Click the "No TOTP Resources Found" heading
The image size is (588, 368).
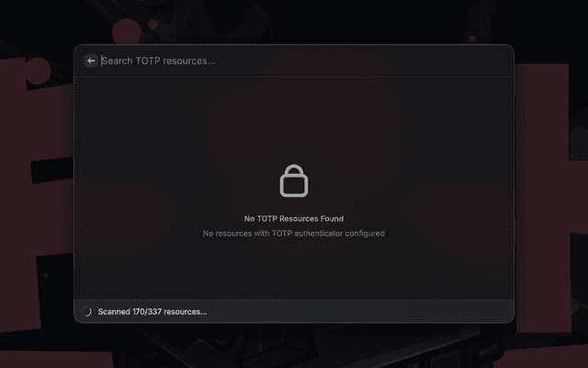coord(293,219)
